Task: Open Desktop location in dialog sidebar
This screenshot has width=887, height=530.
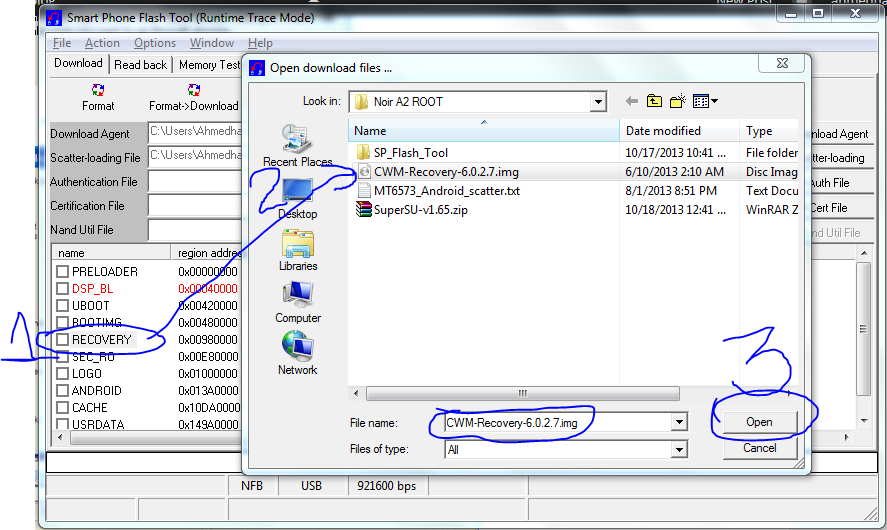Action: [298, 198]
